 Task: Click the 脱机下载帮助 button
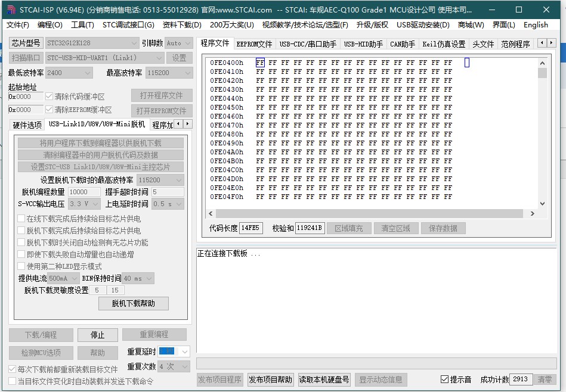click(x=133, y=303)
